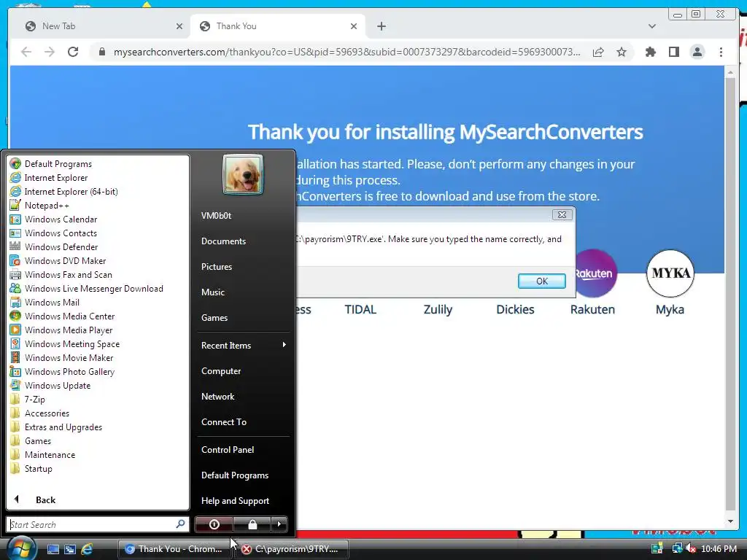Screen dimensions: 747x560
Task: Toggle Chrome side panel icon
Action: (x=673, y=52)
